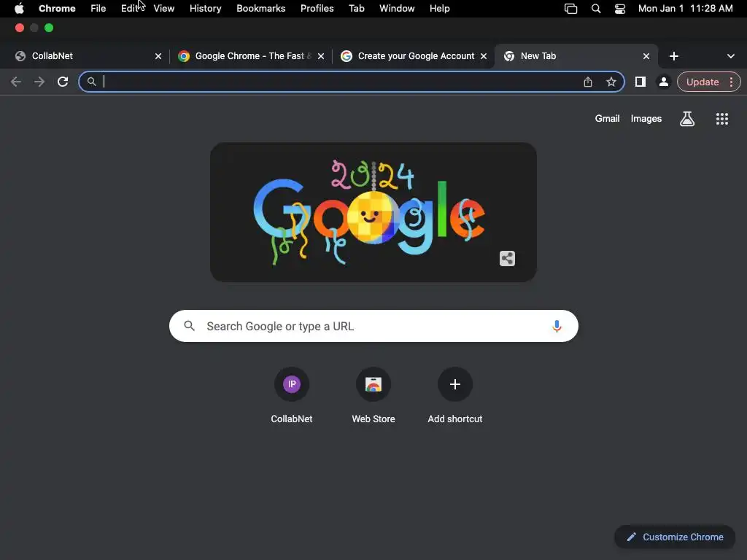Screen dimensions: 747x560
Task: Open the Profiles menu
Action: [x=317, y=9]
